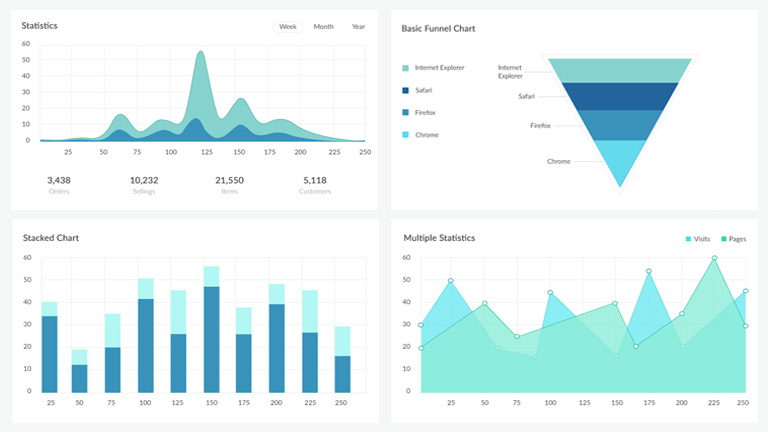Select the top Internet Explorer funnel segment
This screenshot has width=768, height=432.
coord(620,70)
